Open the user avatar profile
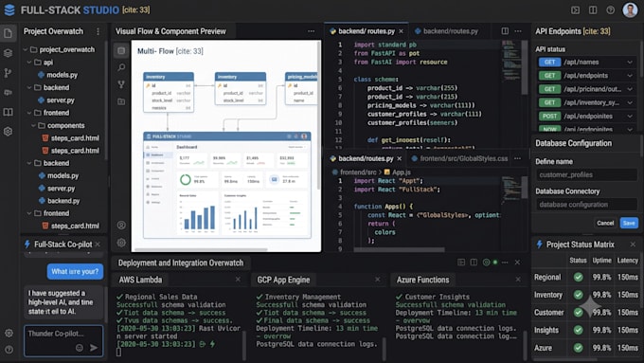Viewport: 644px width, 363px height. point(630,9)
